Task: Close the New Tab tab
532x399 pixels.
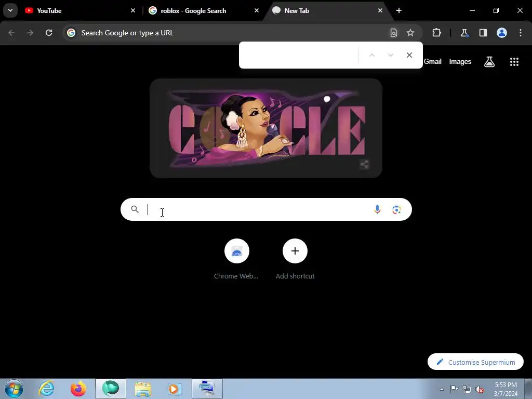Action: (380, 10)
